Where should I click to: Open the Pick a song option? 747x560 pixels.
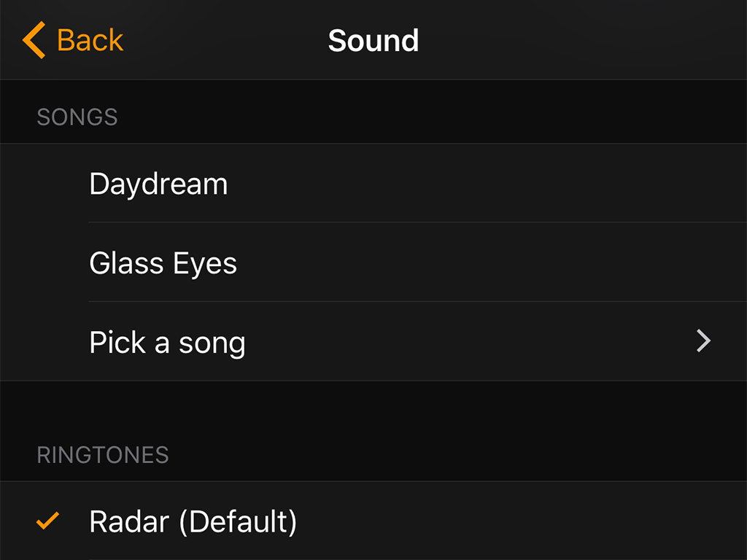pyautogui.click(x=167, y=342)
